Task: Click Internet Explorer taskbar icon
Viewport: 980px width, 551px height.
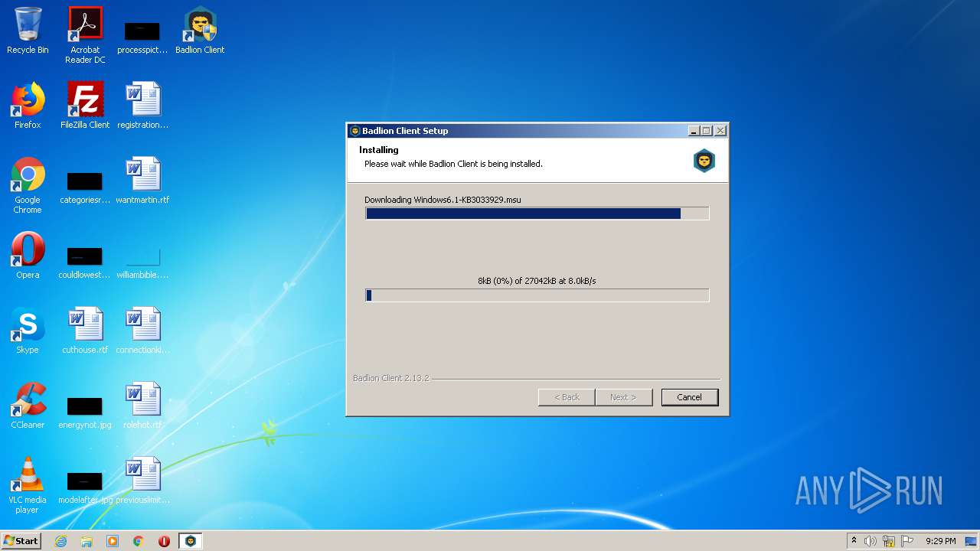Action: (61, 541)
